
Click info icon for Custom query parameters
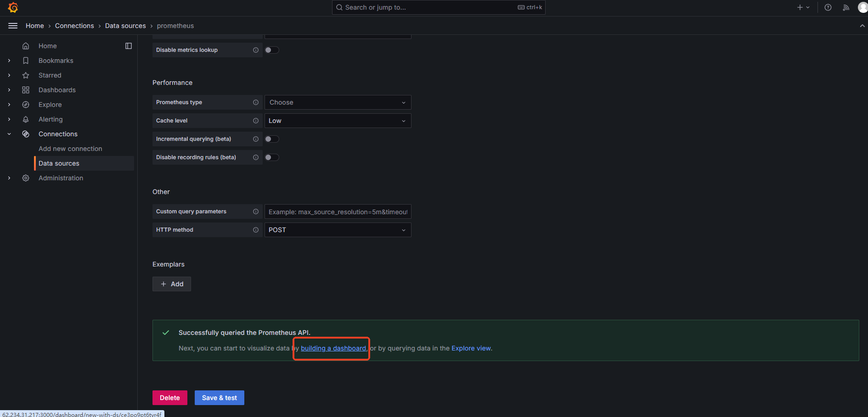pos(256,211)
